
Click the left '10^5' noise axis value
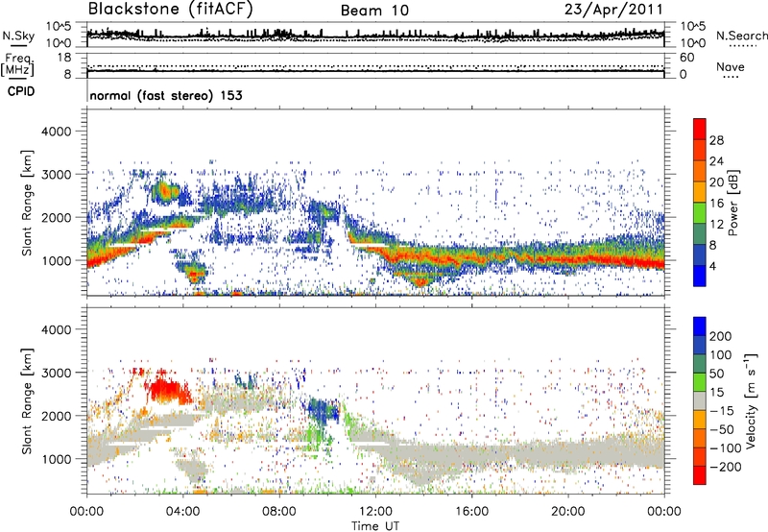click(59, 26)
